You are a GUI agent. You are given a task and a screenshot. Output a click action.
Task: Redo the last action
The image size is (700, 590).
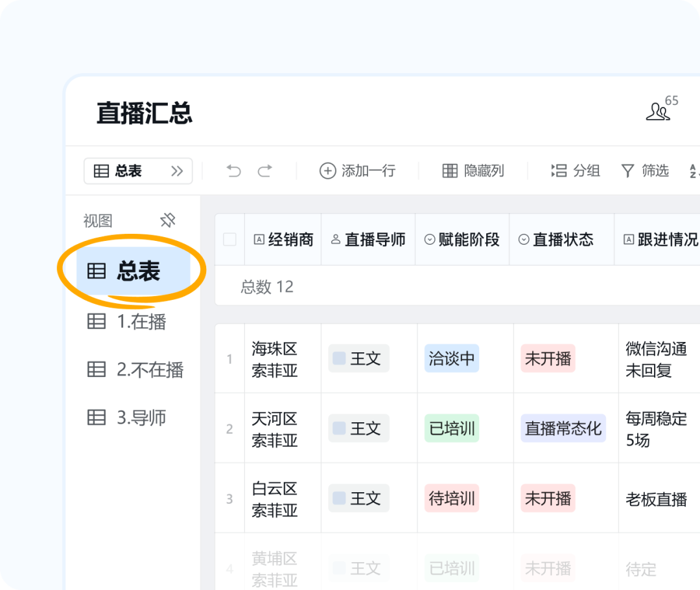point(264,171)
